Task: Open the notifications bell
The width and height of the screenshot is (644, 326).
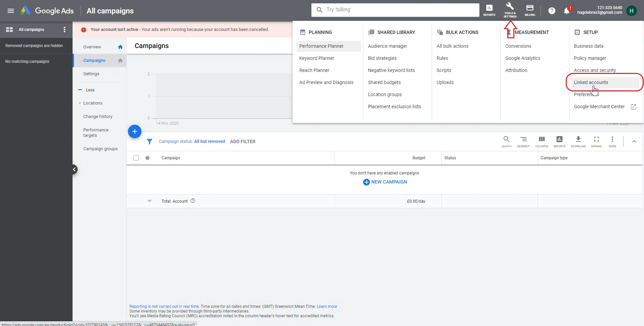Action: click(x=566, y=11)
